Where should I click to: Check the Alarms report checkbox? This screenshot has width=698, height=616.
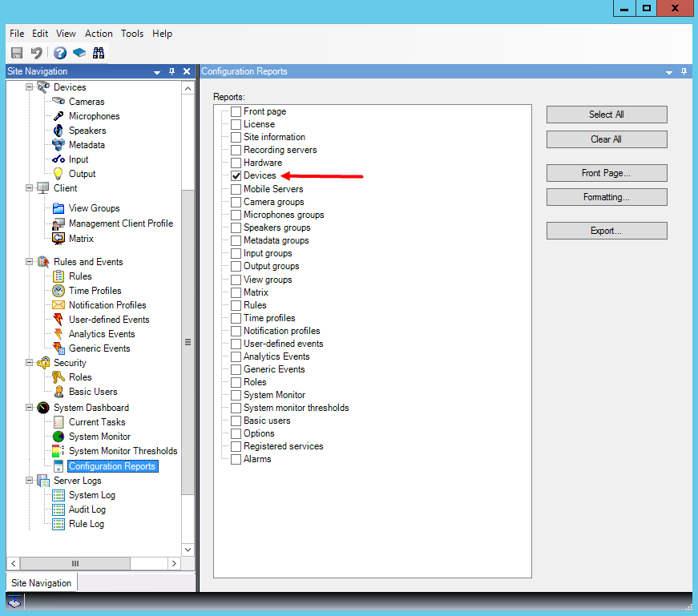[236, 459]
